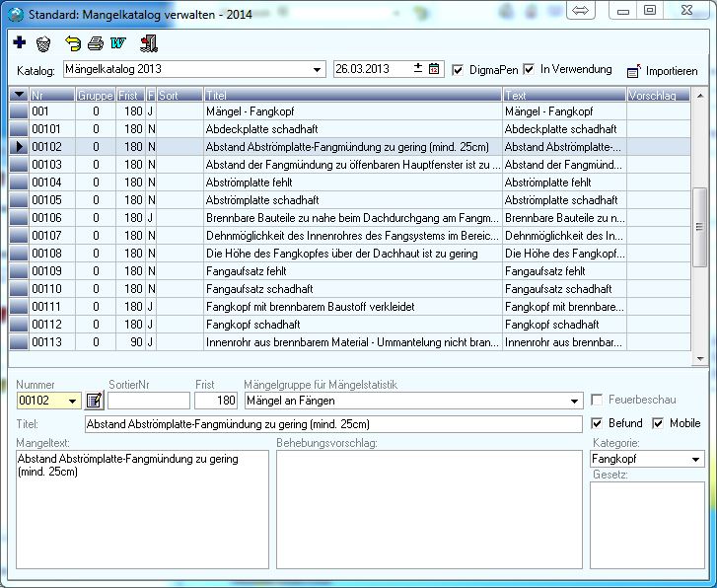Image resolution: width=717 pixels, height=588 pixels.
Task: Open the Kategorie Fangkopf dropdown
Action: point(696,460)
